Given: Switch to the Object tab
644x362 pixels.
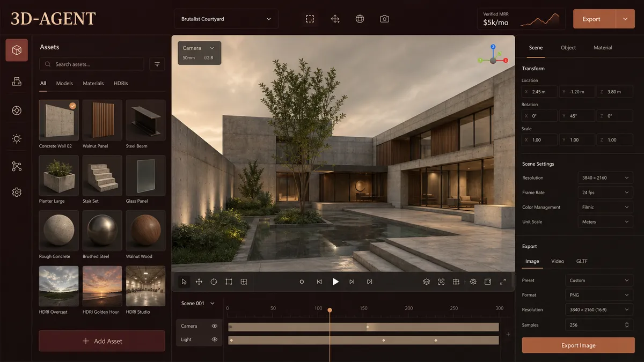Looking at the screenshot, I should click(x=568, y=48).
